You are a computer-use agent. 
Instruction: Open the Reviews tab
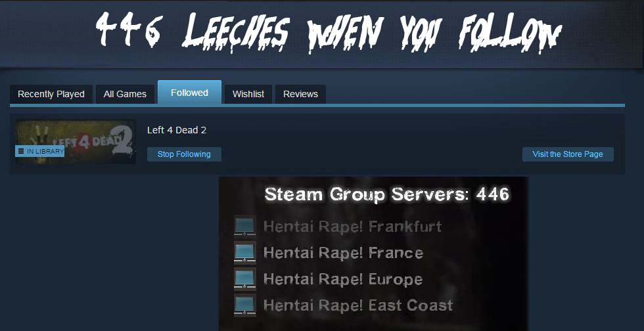click(x=300, y=94)
